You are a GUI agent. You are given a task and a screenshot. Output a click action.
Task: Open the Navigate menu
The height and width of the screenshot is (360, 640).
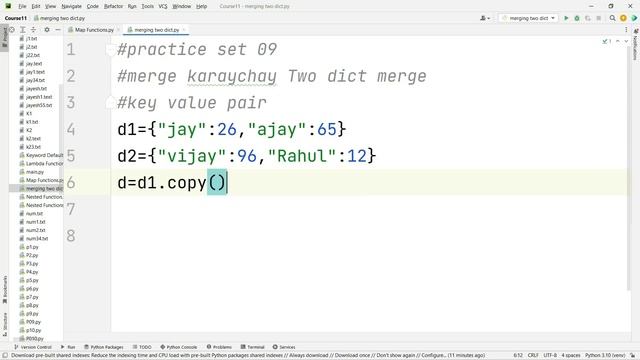point(71,7)
